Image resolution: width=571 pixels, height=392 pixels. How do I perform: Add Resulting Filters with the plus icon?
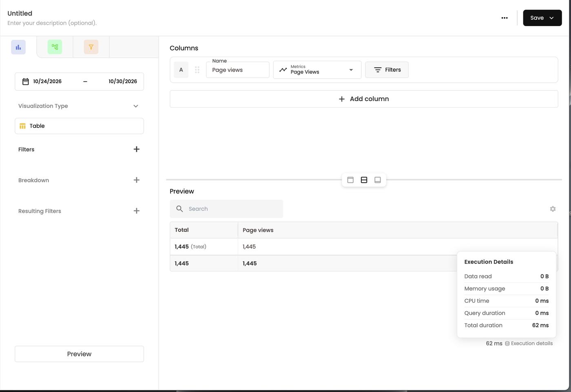pos(137,211)
